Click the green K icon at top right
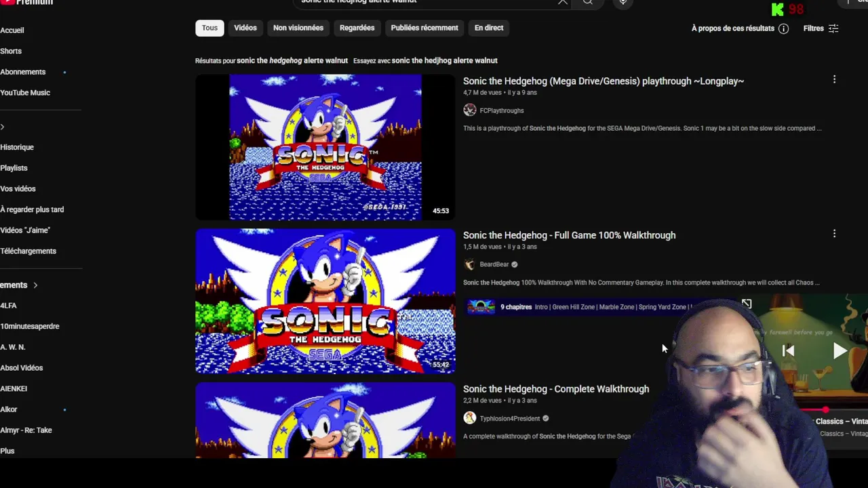 click(x=778, y=9)
